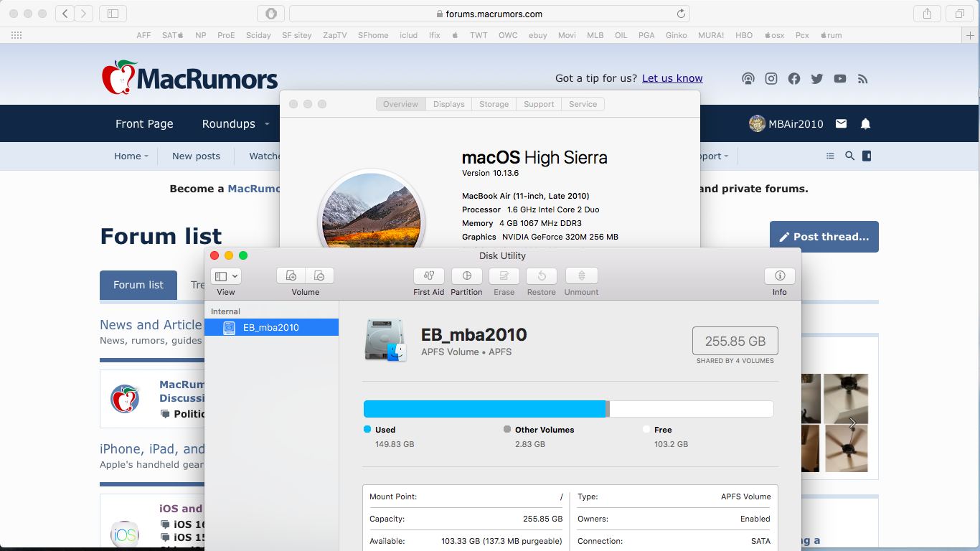Image resolution: width=980 pixels, height=551 pixels.
Task: Click the Safari address bar
Action: (489, 14)
